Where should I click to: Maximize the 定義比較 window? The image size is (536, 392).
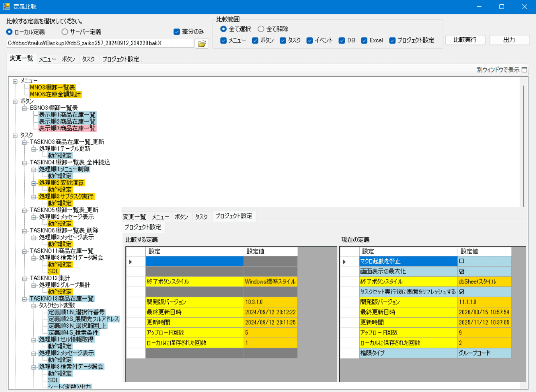502,7
